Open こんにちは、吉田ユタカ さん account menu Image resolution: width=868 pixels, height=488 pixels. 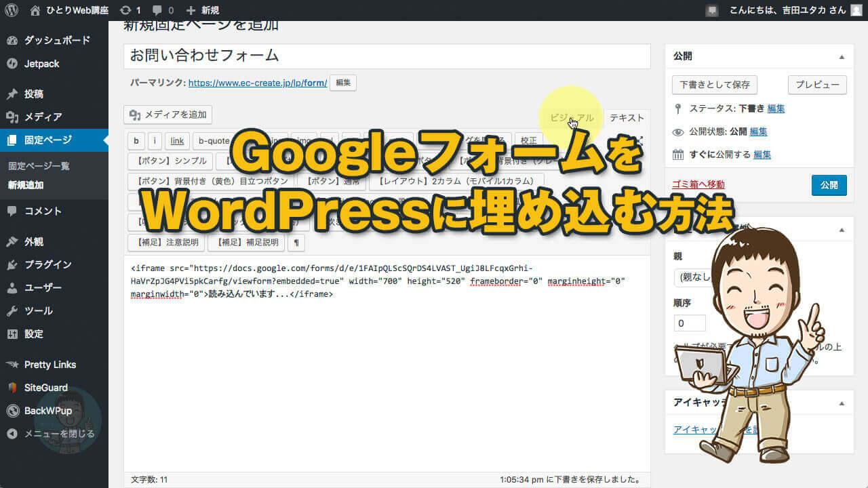(x=795, y=10)
